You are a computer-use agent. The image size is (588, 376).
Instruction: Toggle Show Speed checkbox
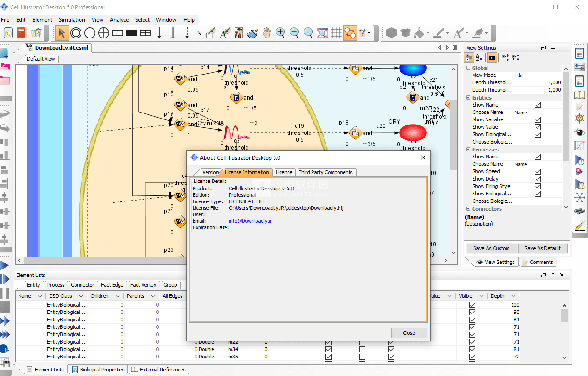538,171
